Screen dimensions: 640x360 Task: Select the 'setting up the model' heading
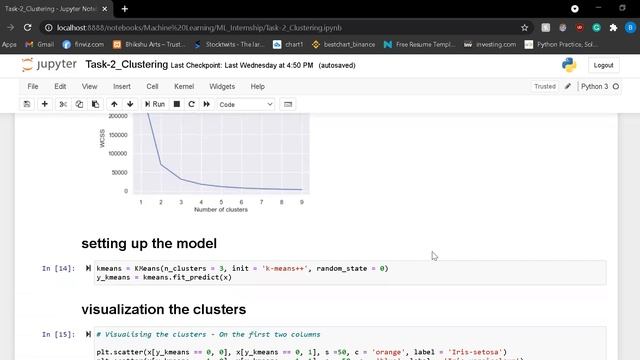point(149,243)
